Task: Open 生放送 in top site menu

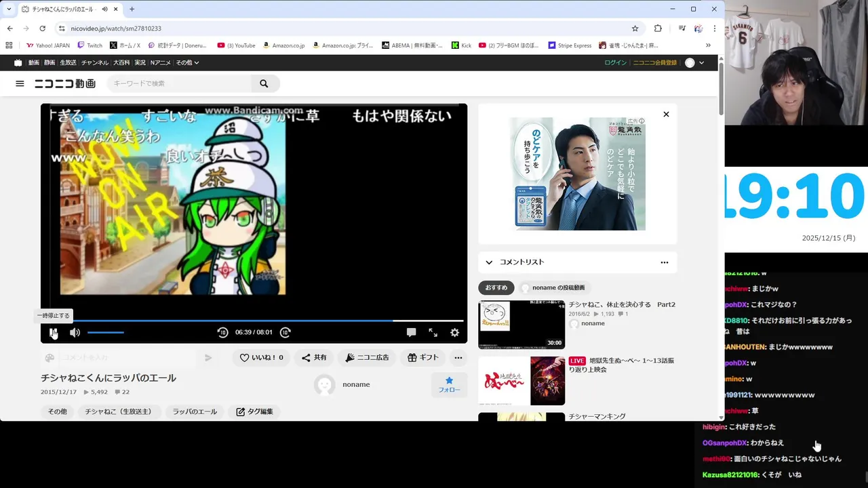Action: [68, 62]
